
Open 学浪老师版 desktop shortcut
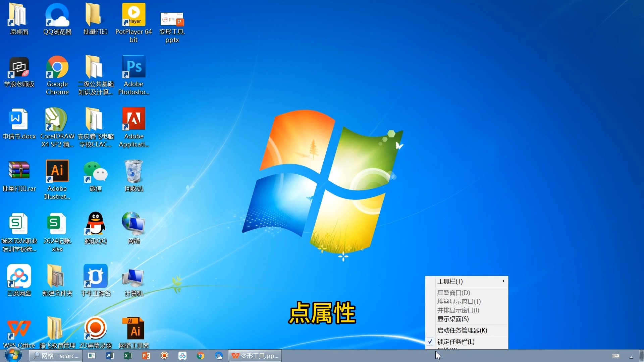[19, 71]
